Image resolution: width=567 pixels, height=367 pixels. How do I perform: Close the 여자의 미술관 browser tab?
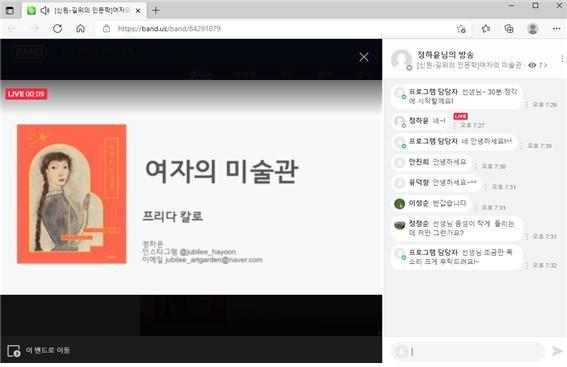[138, 11]
